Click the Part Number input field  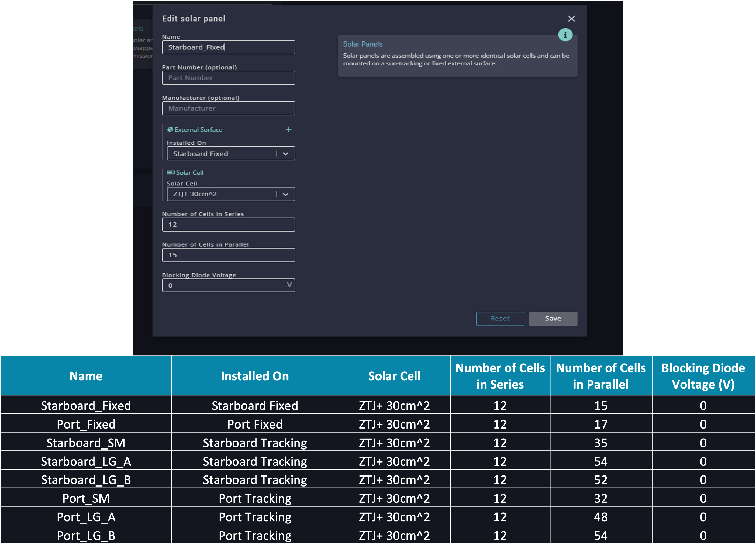[x=229, y=78]
